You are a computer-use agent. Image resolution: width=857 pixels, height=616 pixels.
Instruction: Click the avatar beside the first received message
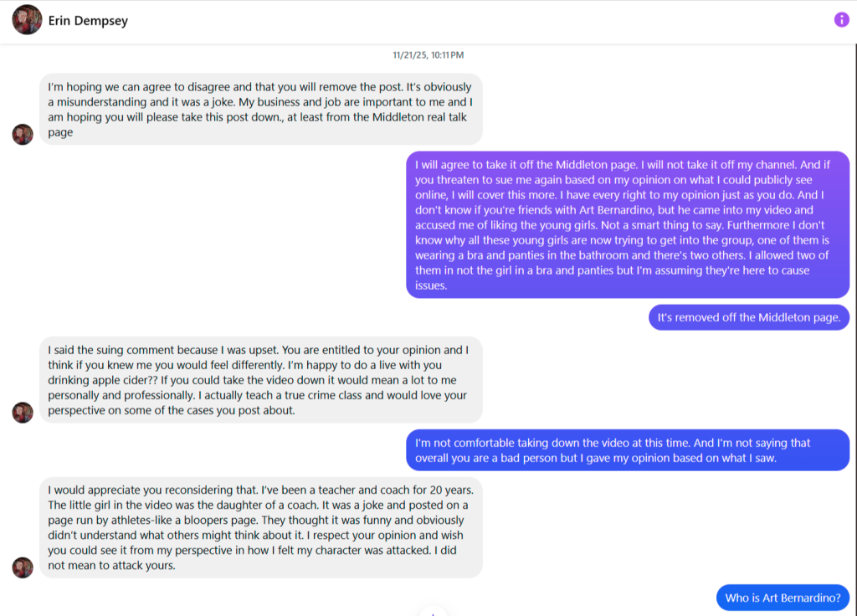coord(23,134)
